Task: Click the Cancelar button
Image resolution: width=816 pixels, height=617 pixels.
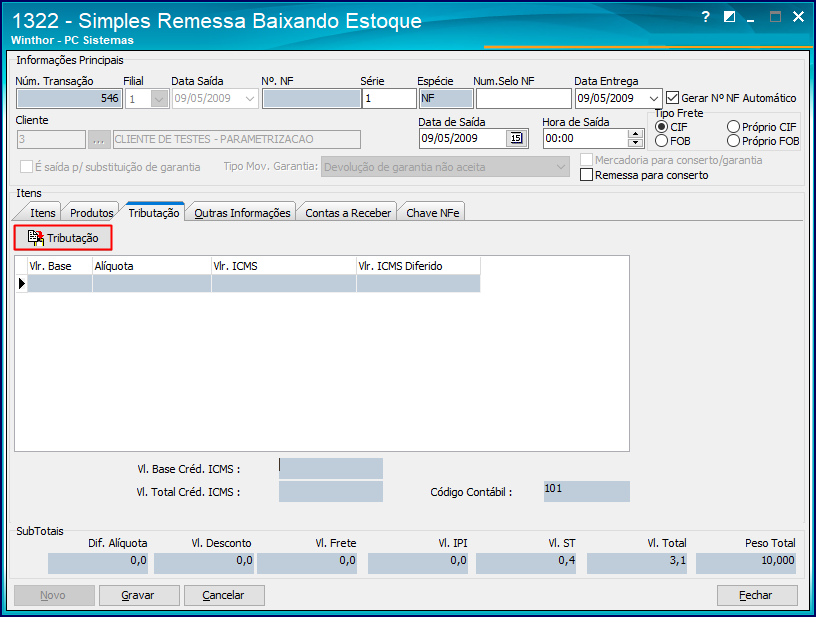Action: pos(224,595)
